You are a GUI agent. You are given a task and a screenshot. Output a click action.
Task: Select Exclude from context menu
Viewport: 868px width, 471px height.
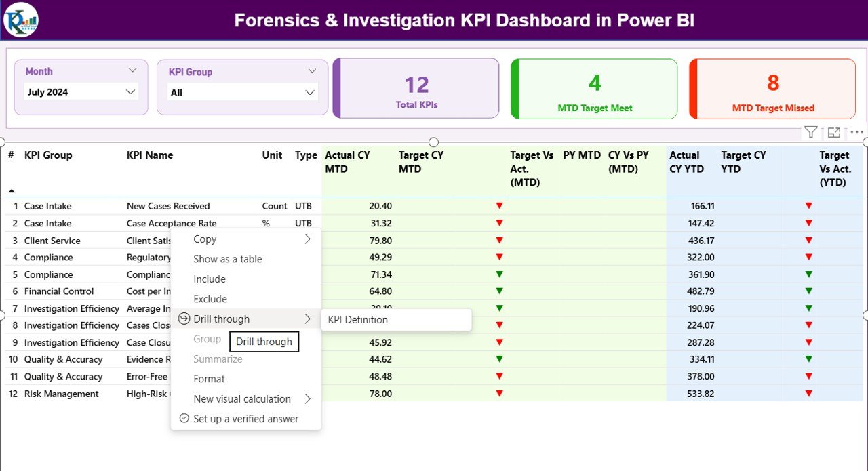pos(210,299)
